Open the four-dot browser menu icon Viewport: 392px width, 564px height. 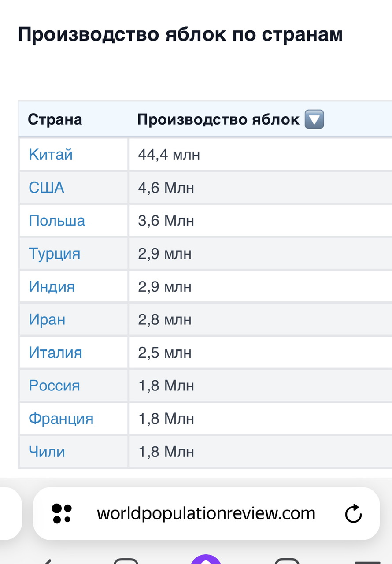[62, 513]
